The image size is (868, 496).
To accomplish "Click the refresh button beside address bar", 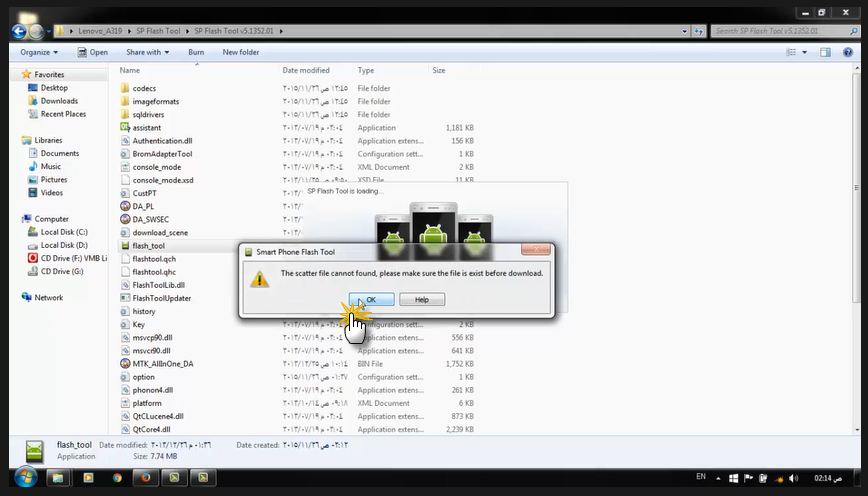I will pos(699,31).
